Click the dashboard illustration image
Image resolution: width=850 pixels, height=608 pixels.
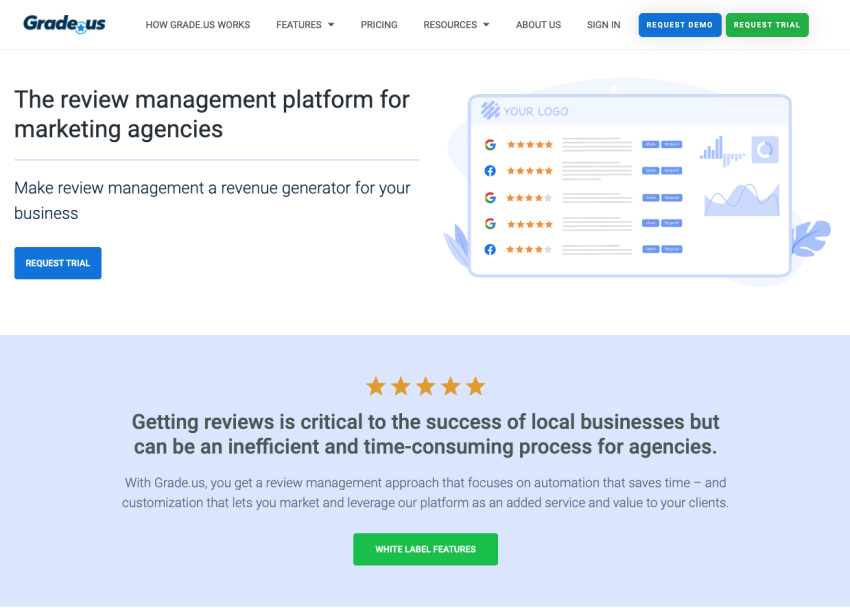tap(636, 183)
